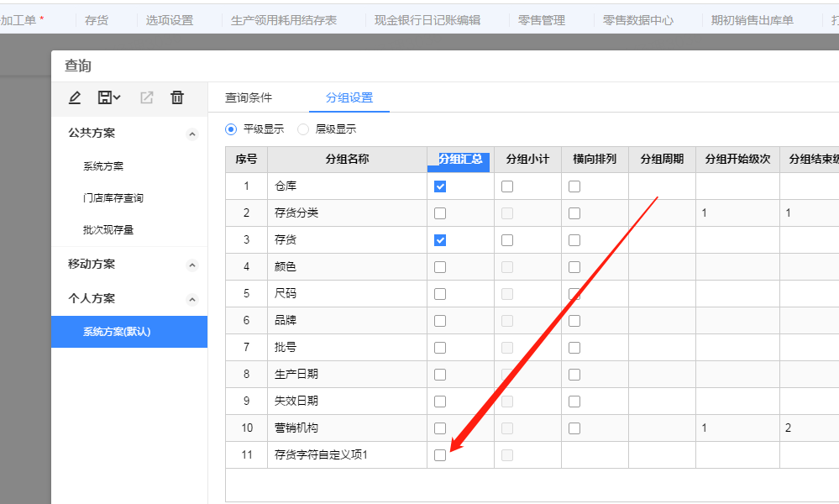Click the pencil edit scheme icon
The width and height of the screenshot is (839, 504).
point(75,97)
